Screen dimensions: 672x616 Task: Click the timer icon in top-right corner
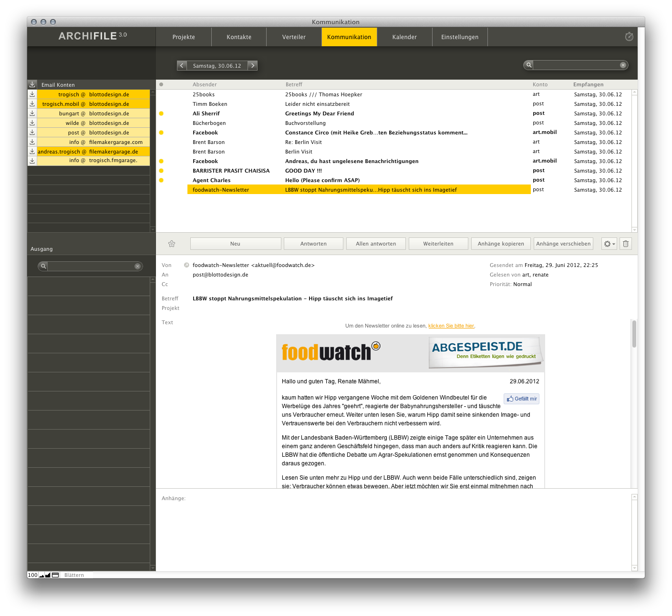[629, 37]
